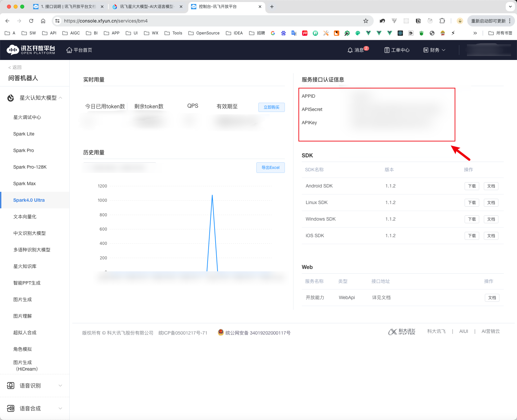Download the Android SDK
This screenshot has width=517, height=420.
pyautogui.click(x=472, y=186)
